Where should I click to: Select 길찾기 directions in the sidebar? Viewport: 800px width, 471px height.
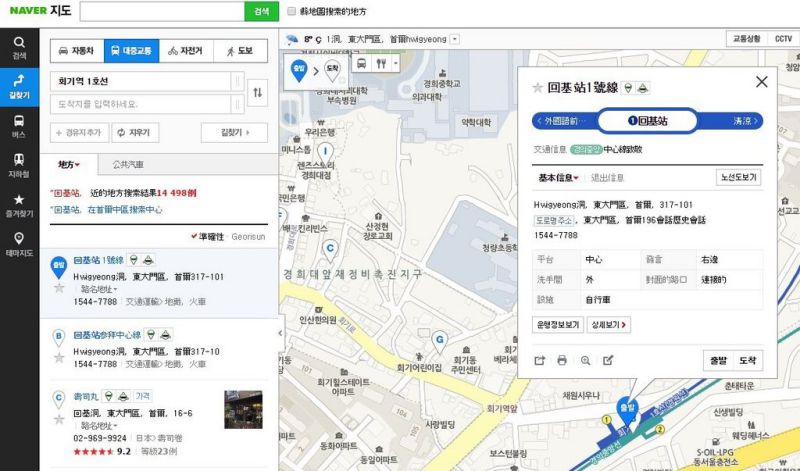[x=19, y=87]
